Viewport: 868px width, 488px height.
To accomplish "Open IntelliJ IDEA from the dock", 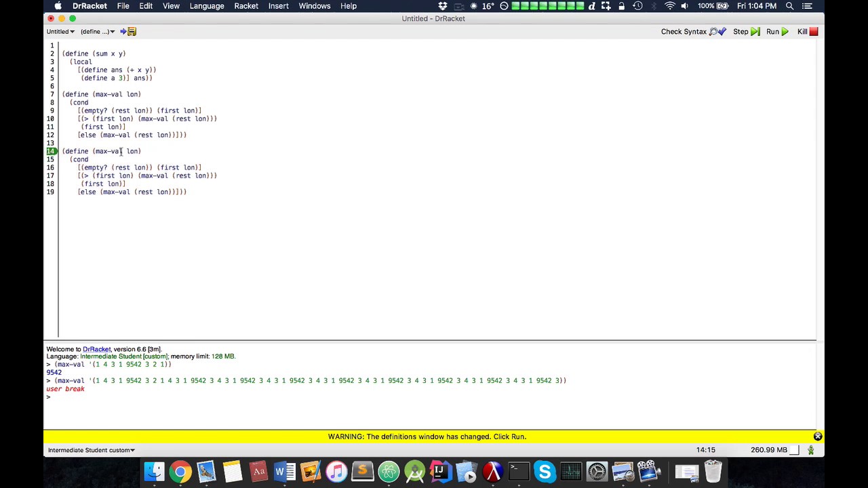I will (x=440, y=471).
